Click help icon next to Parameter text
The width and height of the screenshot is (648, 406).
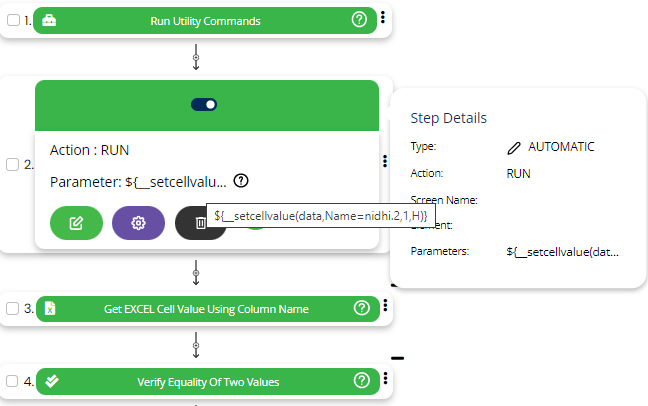coord(241,182)
